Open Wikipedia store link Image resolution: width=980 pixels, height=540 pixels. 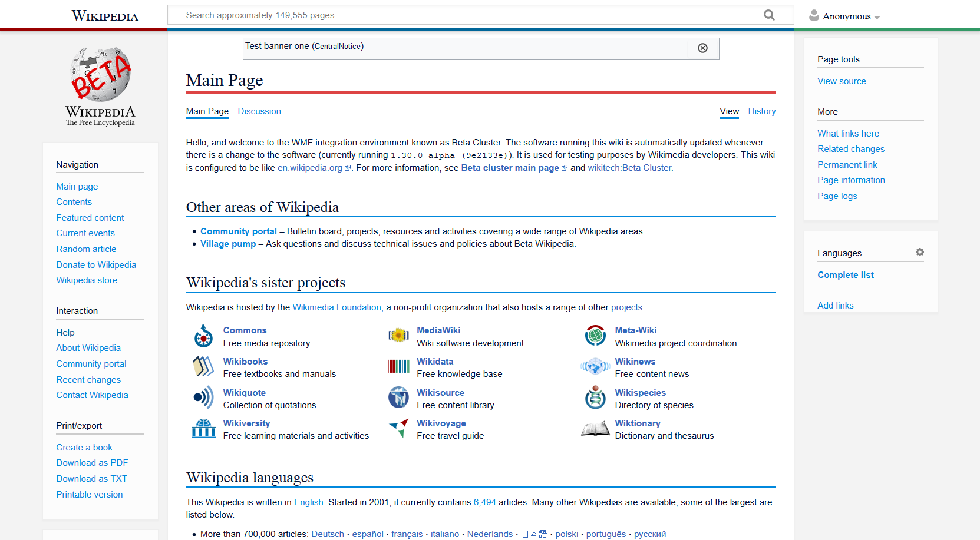pyautogui.click(x=87, y=280)
